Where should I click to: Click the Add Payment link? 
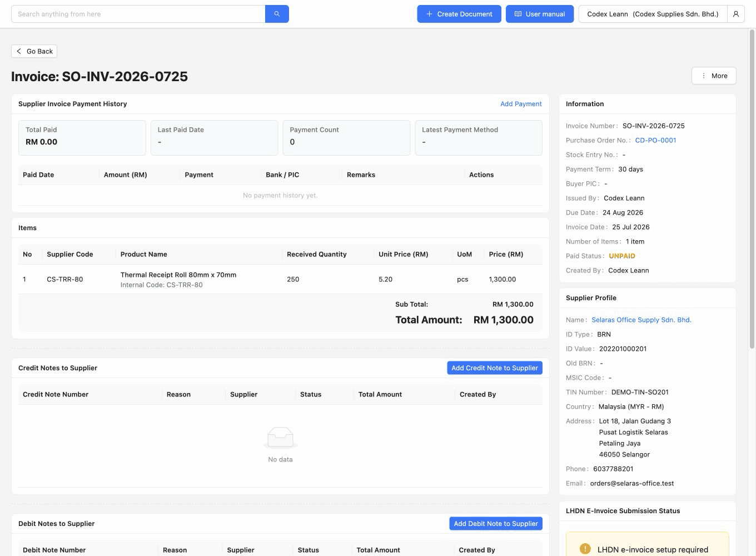point(521,104)
